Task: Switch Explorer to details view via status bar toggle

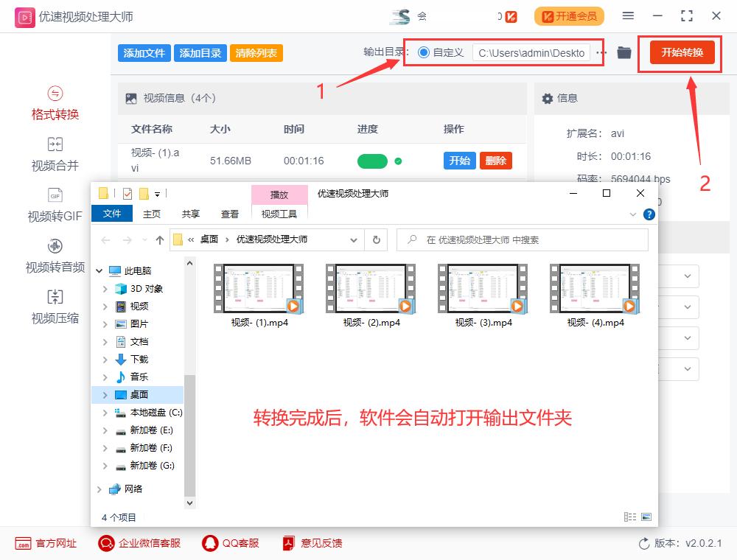Action: (630, 517)
